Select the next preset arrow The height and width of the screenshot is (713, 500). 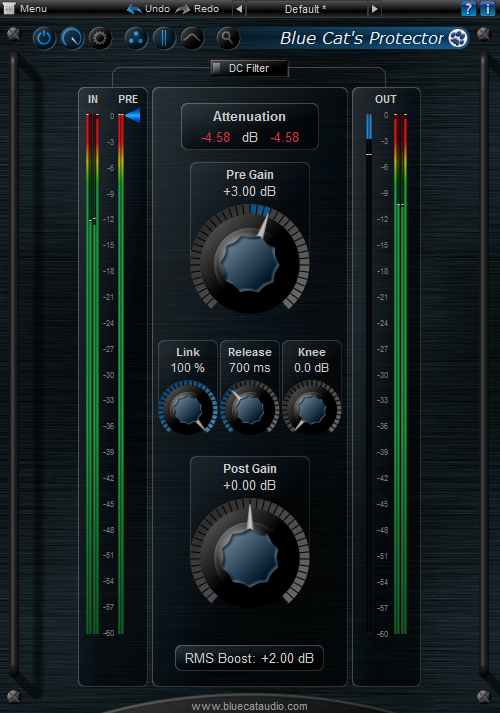(x=375, y=9)
